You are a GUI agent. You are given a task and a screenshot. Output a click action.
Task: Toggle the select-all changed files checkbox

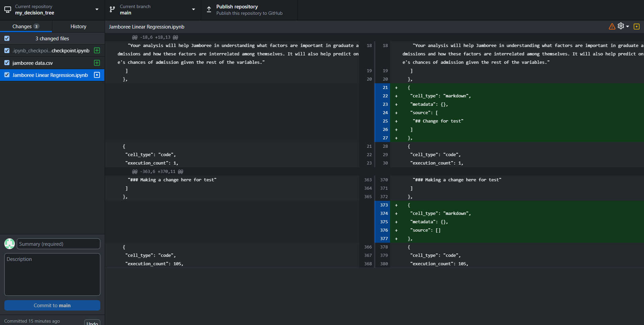pos(7,38)
